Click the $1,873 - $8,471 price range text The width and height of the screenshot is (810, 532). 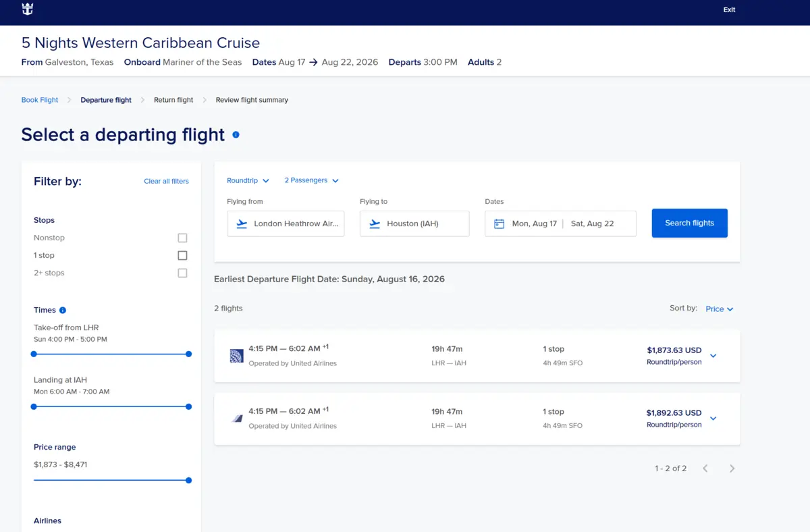60,464
